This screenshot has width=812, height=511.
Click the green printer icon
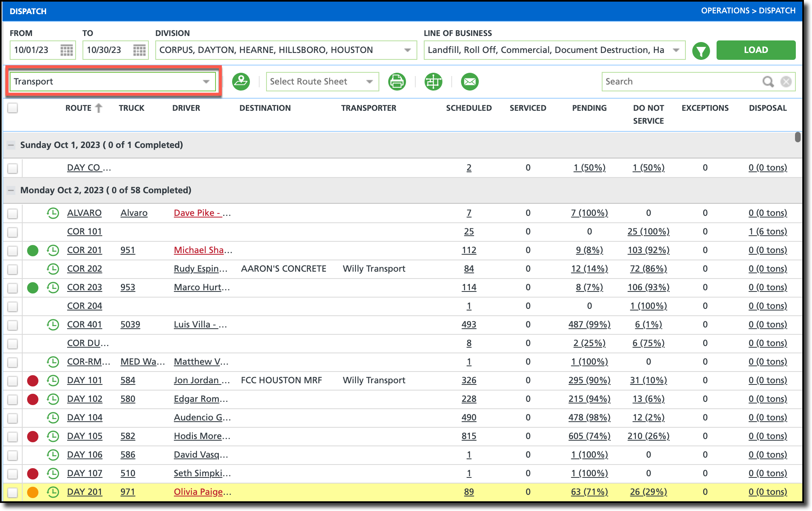397,82
